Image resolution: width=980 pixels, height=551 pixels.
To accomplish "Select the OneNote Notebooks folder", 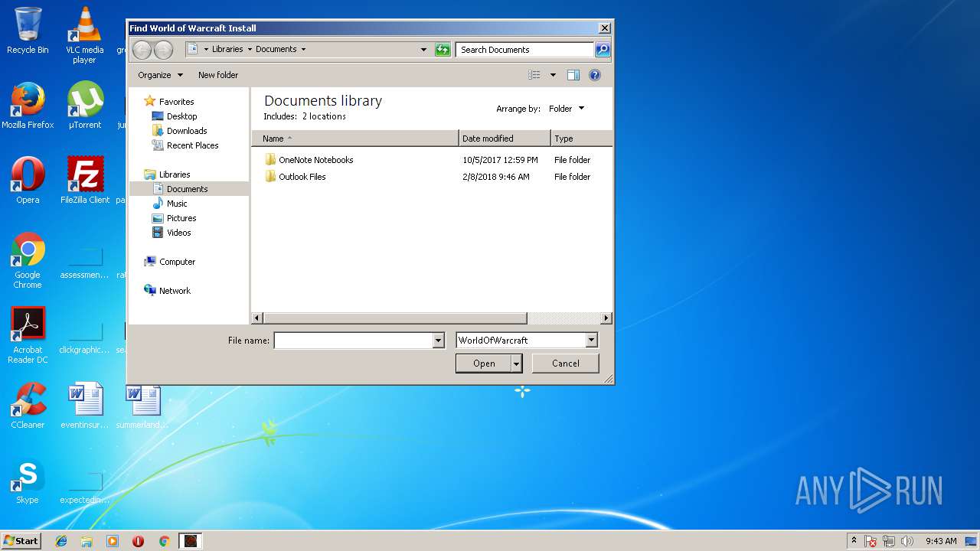I will [x=315, y=160].
